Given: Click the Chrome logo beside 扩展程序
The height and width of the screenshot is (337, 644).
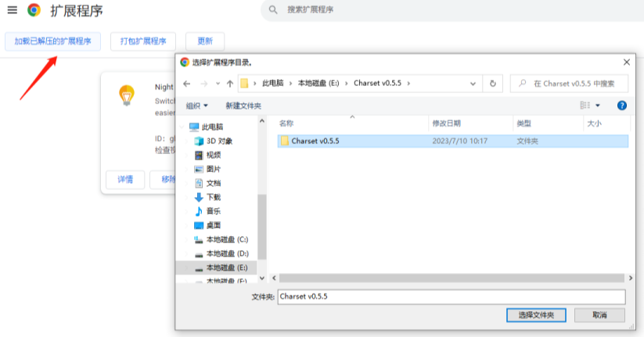Looking at the screenshot, I should click(34, 10).
